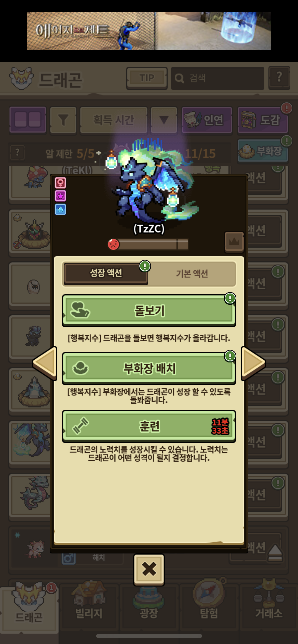Close the dragon popup with X
298x644 pixels.
coord(149,570)
